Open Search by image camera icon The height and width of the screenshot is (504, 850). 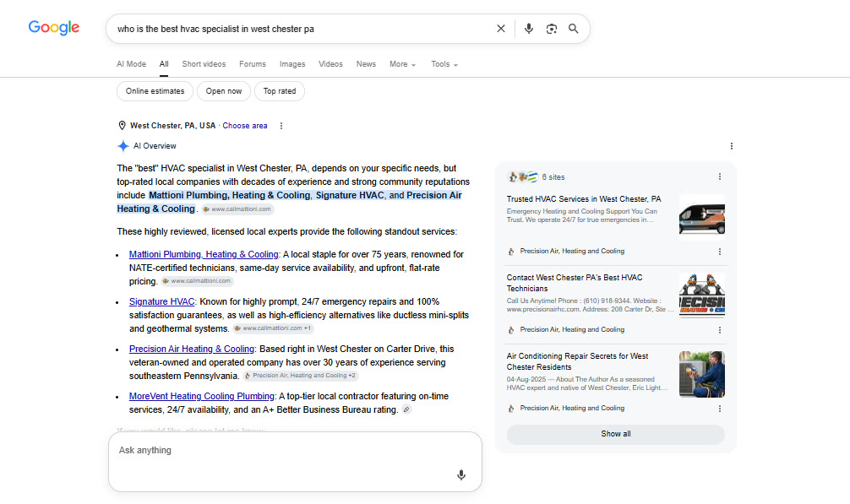pyautogui.click(x=551, y=29)
